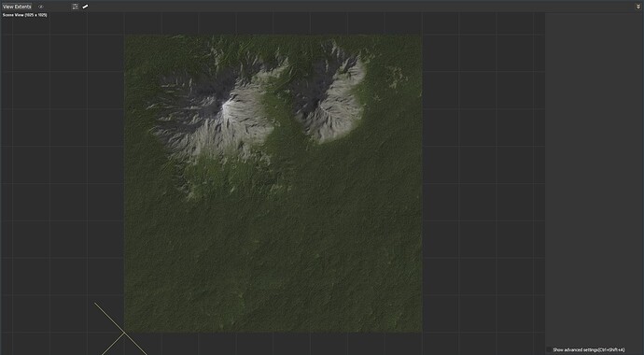This screenshot has width=644, height=355.
Task: Enable the Show advanced settings checkbox
Action: tap(549, 349)
